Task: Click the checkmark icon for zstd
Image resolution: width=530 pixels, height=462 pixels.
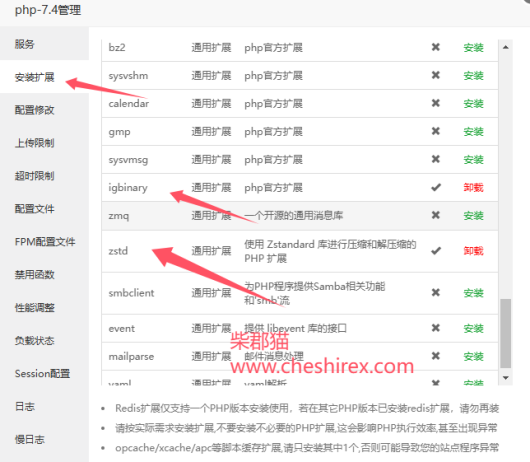Action: (x=436, y=251)
